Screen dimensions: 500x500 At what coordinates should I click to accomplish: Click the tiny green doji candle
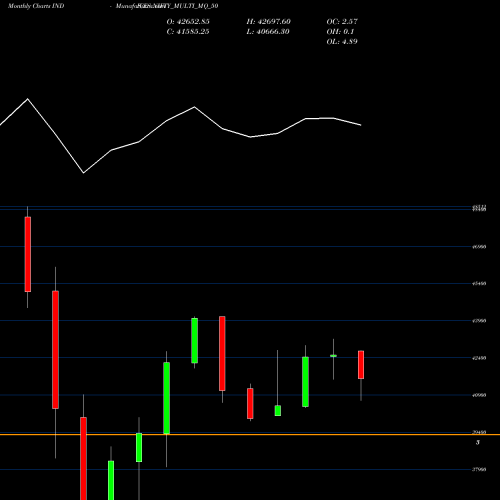[333, 356]
